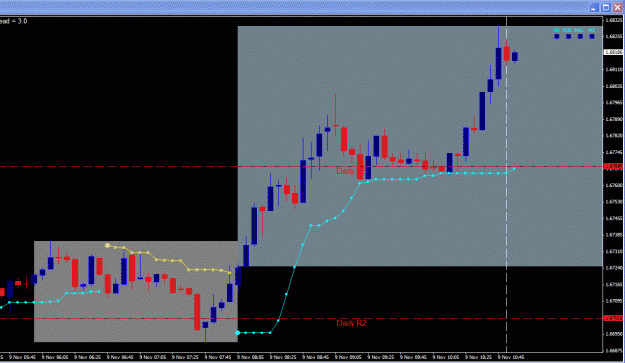Click the M15 timeframe indicator square

point(580,36)
